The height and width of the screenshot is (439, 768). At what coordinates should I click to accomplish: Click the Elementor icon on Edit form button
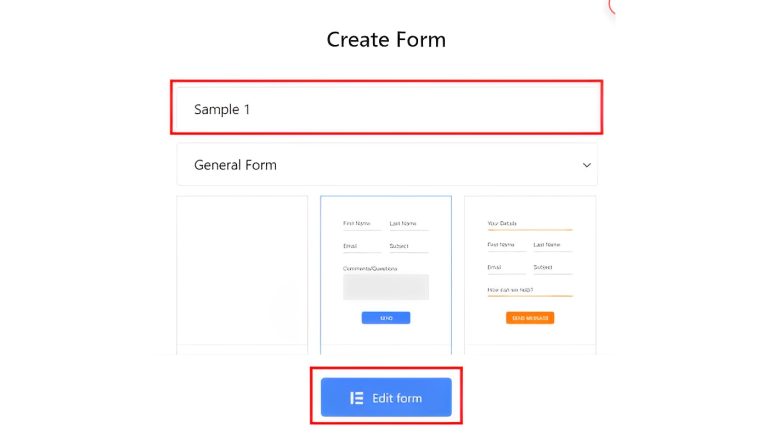(357, 398)
